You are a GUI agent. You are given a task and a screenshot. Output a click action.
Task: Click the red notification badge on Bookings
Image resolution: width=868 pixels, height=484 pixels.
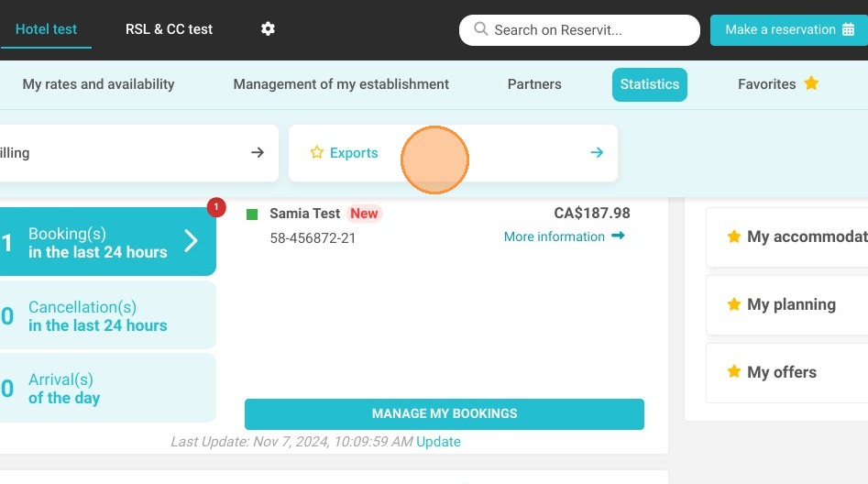[x=216, y=207]
